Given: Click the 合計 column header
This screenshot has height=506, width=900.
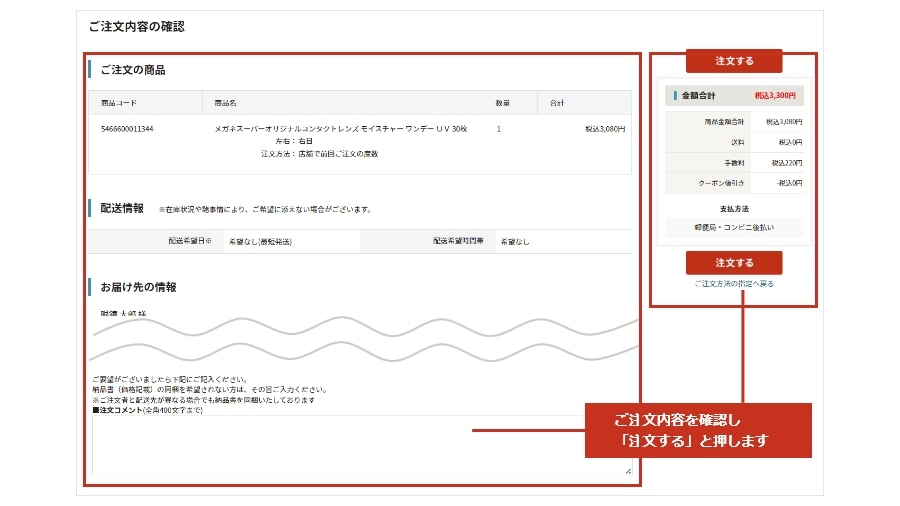Looking at the screenshot, I should (557, 103).
